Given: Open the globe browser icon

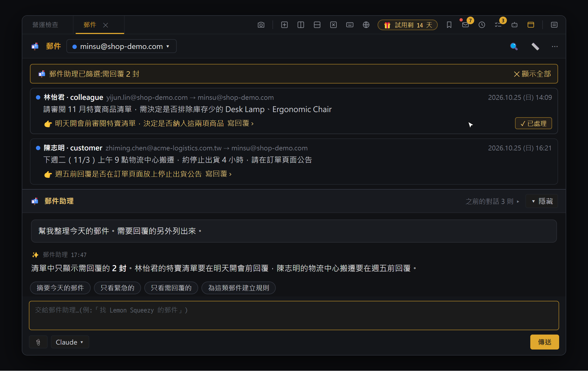Looking at the screenshot, I should point(366,25).
